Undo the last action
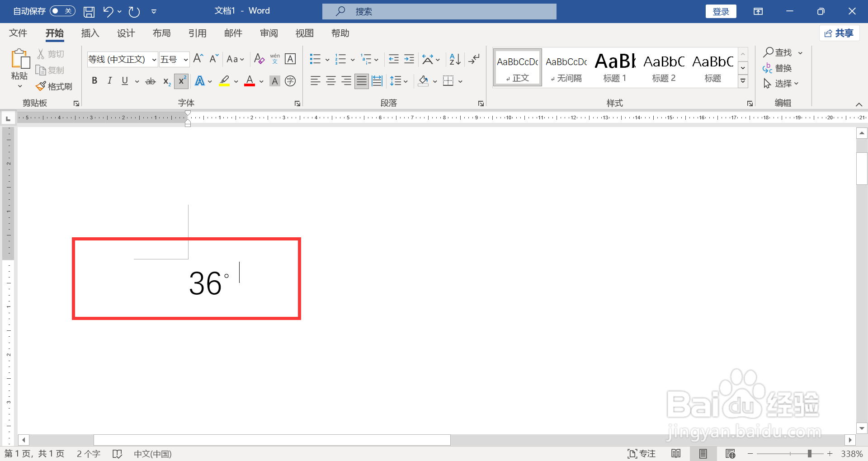Screen dimensions: 868x461 [x=108, y=12]
